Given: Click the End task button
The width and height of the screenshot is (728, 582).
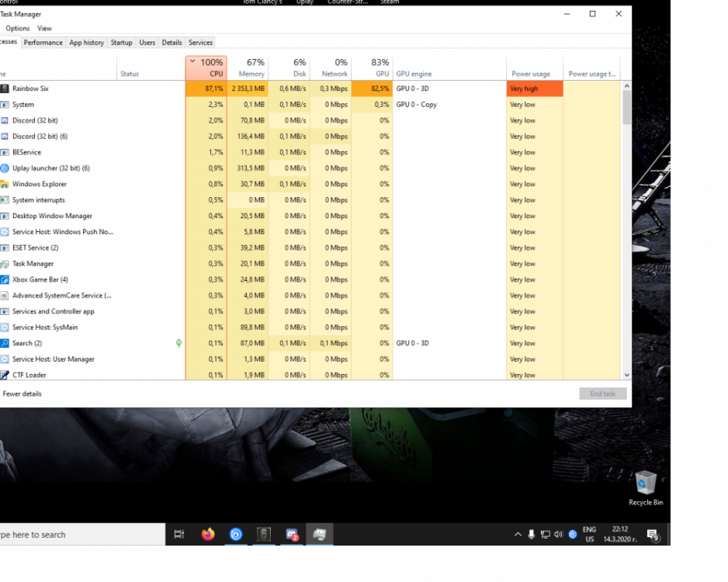Looking at the screenshot, I should 602,393.
